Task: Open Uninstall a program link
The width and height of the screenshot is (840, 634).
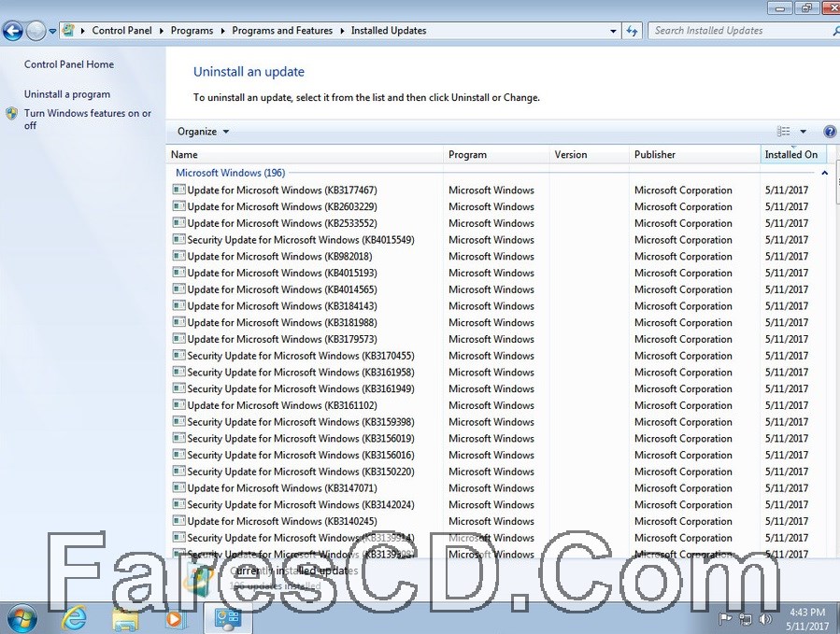Action: [x=67, y=94]
